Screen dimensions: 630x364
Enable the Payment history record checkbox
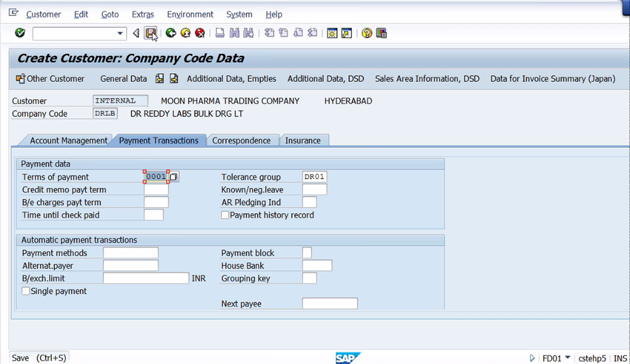coord(225,215)
